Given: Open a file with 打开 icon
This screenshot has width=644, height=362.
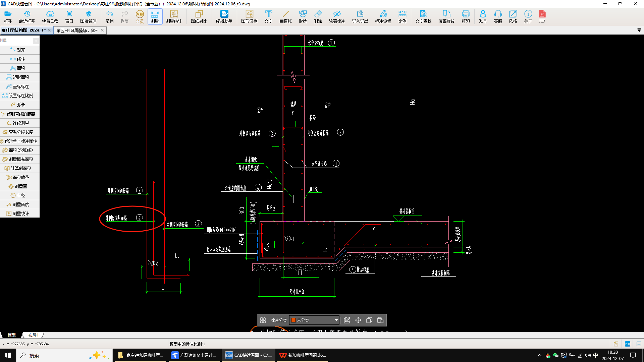Looking at the screenshot, I should pyautogui.click(x=8, y=16).
